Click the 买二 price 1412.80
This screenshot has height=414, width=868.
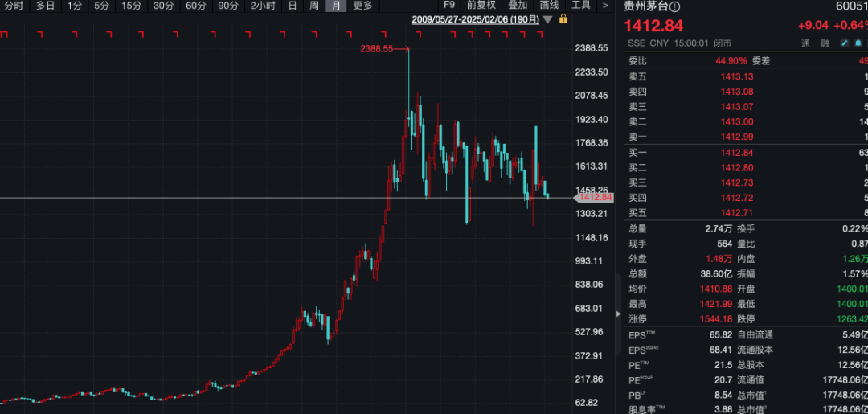pyautogui.click(x=737, y=168)
